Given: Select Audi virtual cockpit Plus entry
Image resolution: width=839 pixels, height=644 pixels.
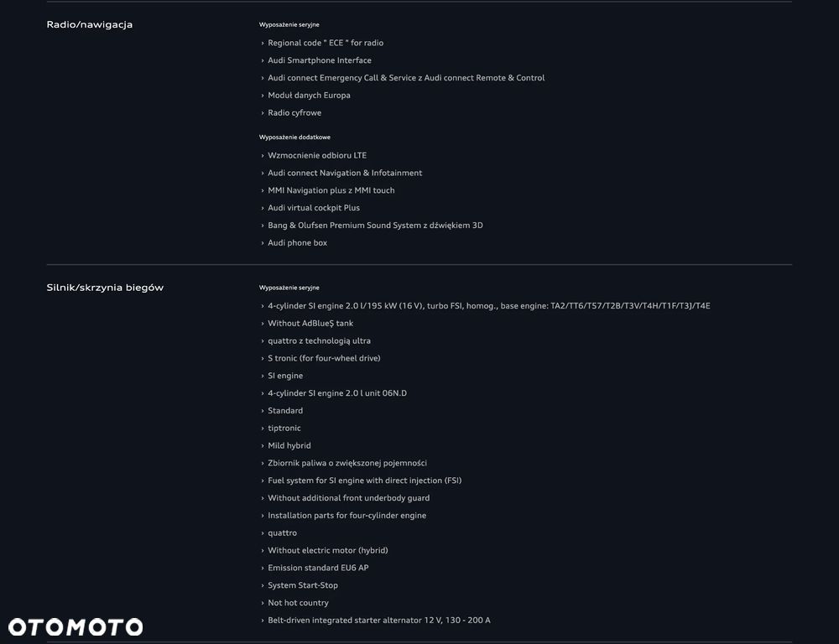Looking at the screenshot, I should pos(314,208).
